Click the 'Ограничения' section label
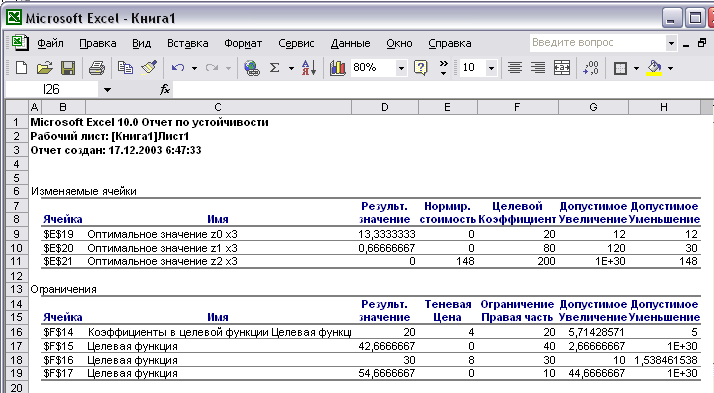 click(x=63, y=289)
